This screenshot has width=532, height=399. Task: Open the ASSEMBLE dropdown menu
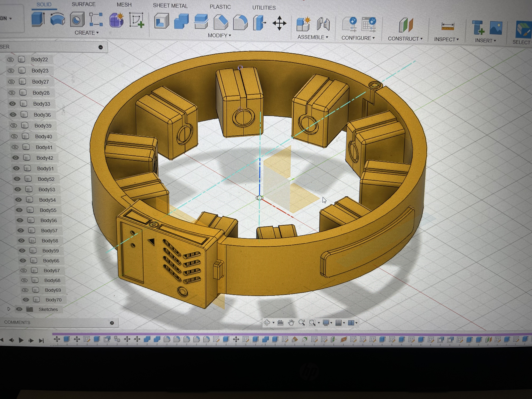coord(313,37)
